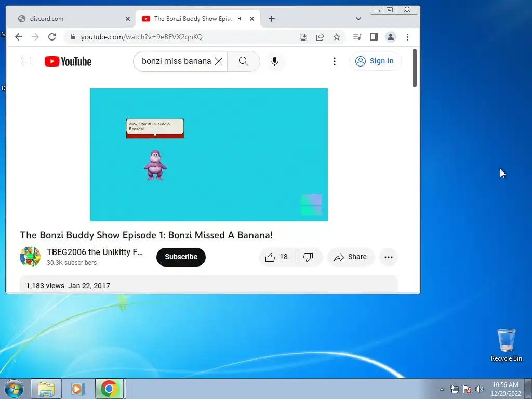
Task: Switch to the discord.com tab
Action: (70, 19)
